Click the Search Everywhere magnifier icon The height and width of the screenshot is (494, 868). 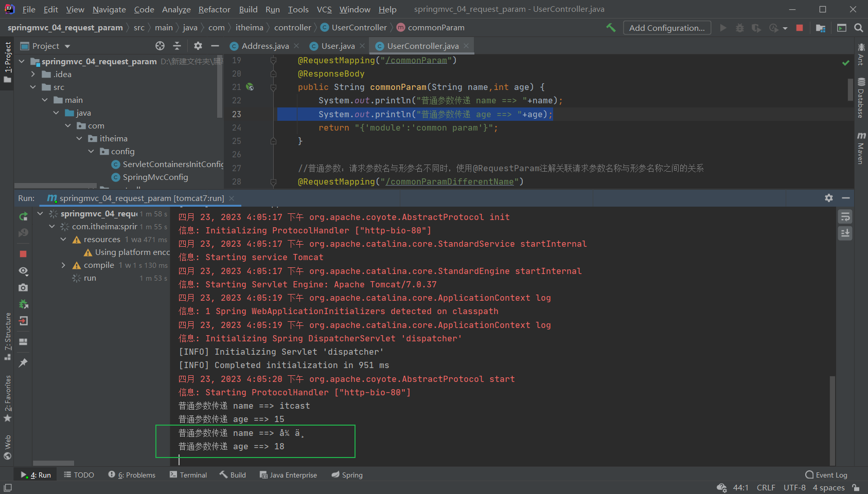click(859, 28)
